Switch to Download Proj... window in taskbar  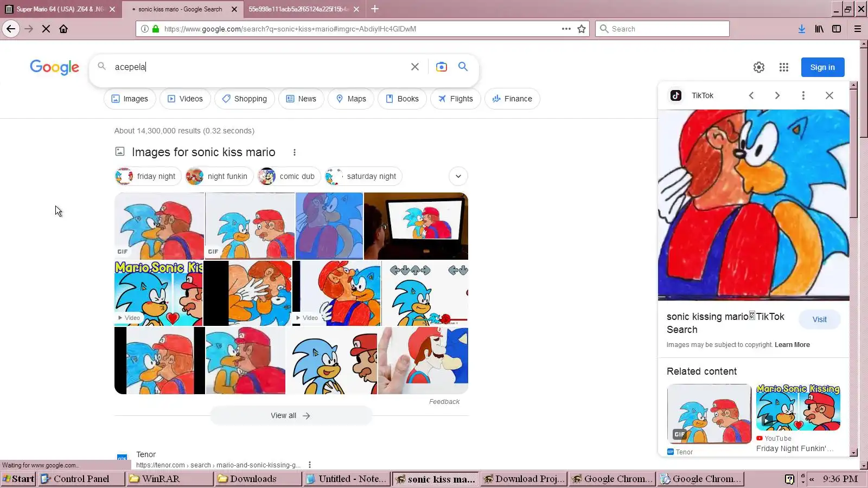pos(524,479)
